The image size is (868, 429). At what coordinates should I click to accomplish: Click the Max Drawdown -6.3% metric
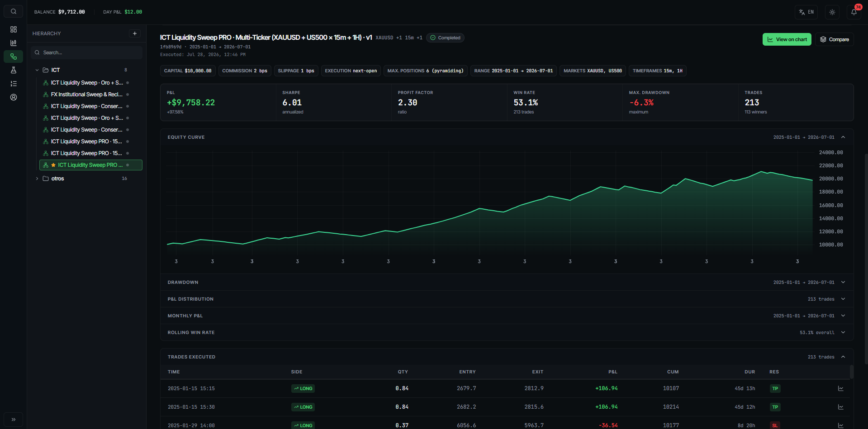680,102
